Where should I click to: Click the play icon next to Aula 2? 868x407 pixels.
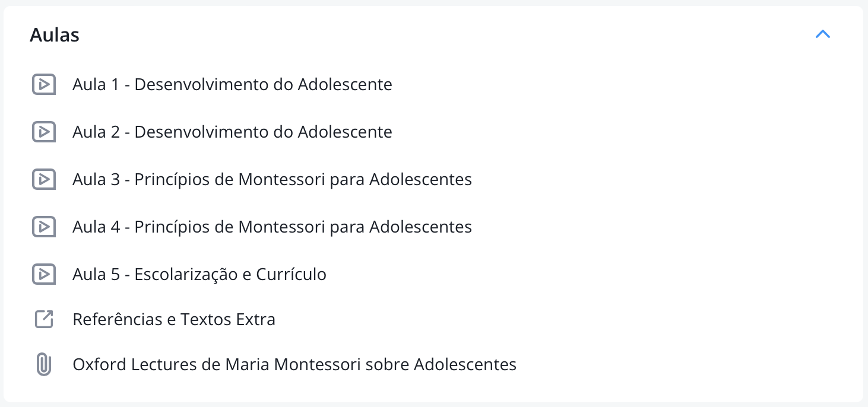43,132
